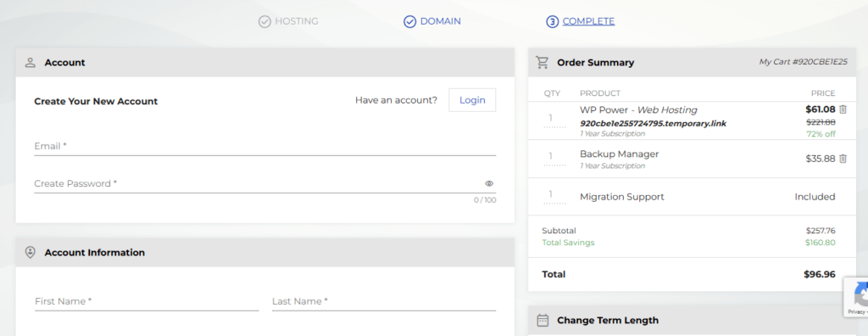Click the Order Summary heading
The height and width of the screenshot is (336, 868).
[x=596, y=63]
